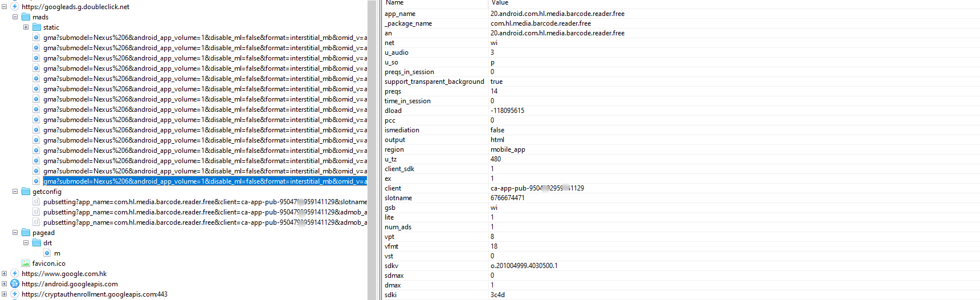Click the globe icon for android.googleapis.com
This screenshot has height=300, width=980.
point(15,284)
